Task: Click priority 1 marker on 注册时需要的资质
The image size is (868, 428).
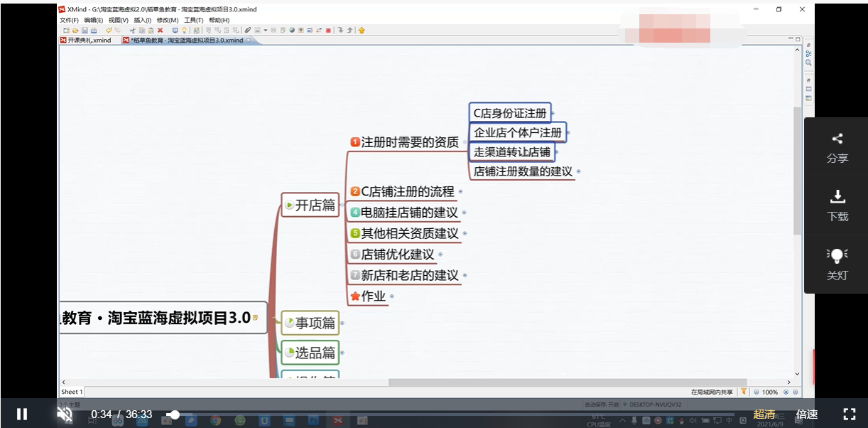Action: [355, 142]
